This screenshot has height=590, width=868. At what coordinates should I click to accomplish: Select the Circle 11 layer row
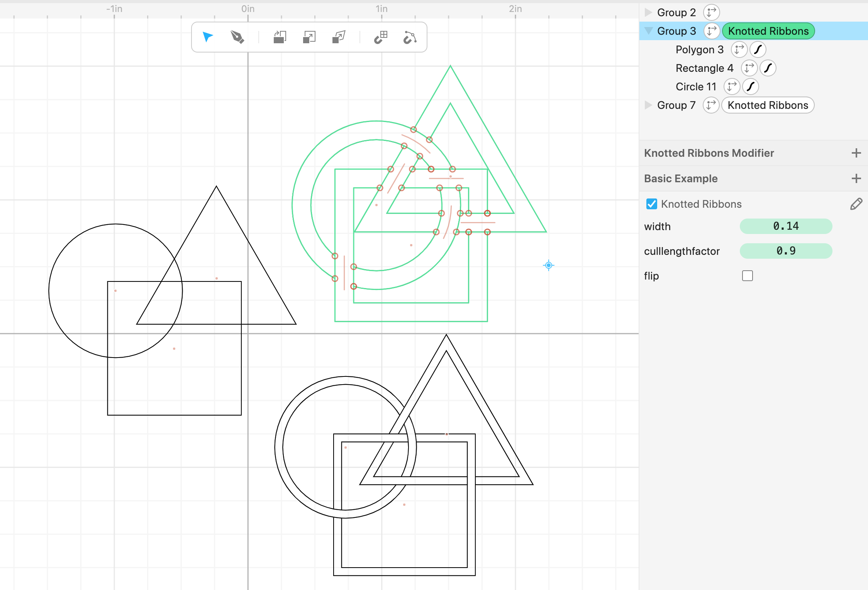pos(754,86)
